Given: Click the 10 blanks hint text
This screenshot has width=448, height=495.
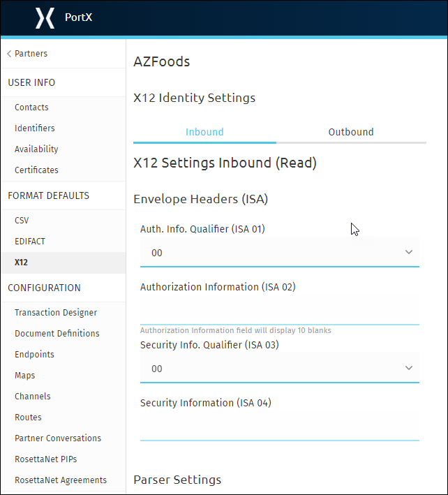Looking at the screenshot, I should tap(236, 330).
